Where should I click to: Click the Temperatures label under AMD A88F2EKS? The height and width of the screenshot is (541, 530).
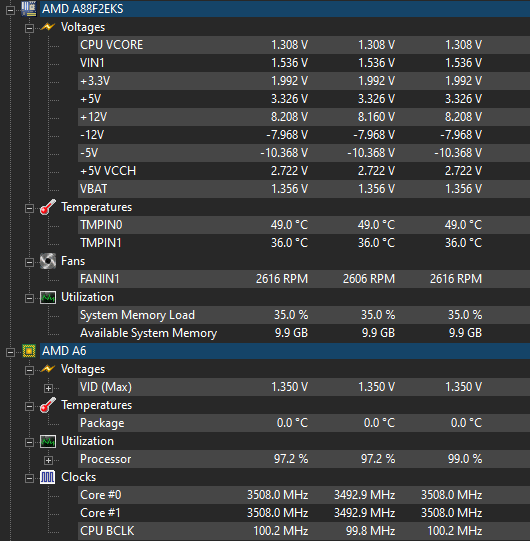[x=97, y=207]
